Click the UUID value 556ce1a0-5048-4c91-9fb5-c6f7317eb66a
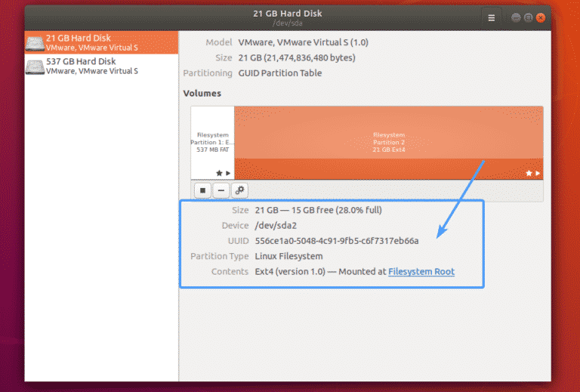This screenshot has height=392, width=580. [x=337, y=241]
